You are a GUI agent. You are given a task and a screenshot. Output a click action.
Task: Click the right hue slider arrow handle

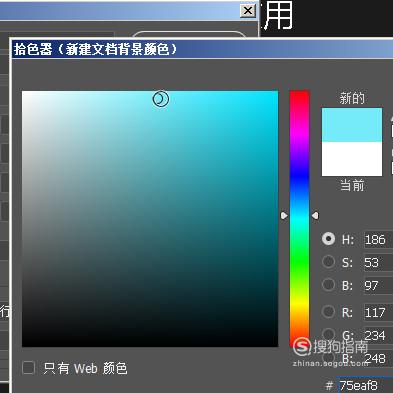(x=315, y=216)
